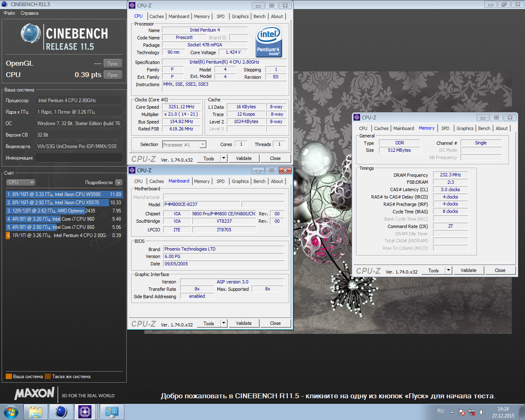Click the Windows Start orb

pyautogui.click(x=11, y=412)
